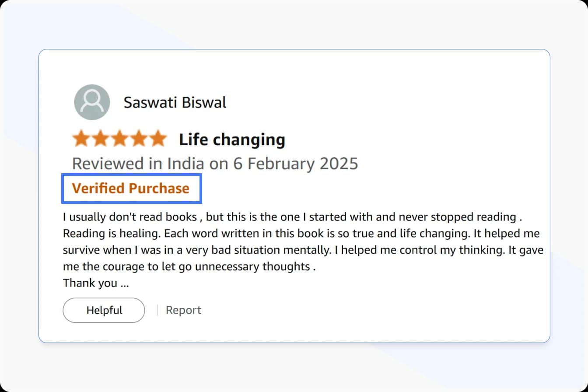Click the circular person silhouette inside the avatar
The width and height of the screenshot is (588, 392).
tap(92, 102)
